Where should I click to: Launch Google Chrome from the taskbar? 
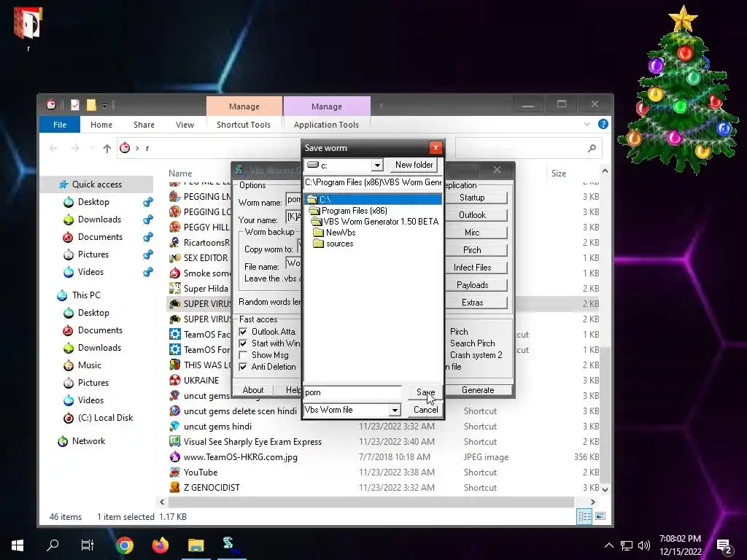click(x=125, y=545)
